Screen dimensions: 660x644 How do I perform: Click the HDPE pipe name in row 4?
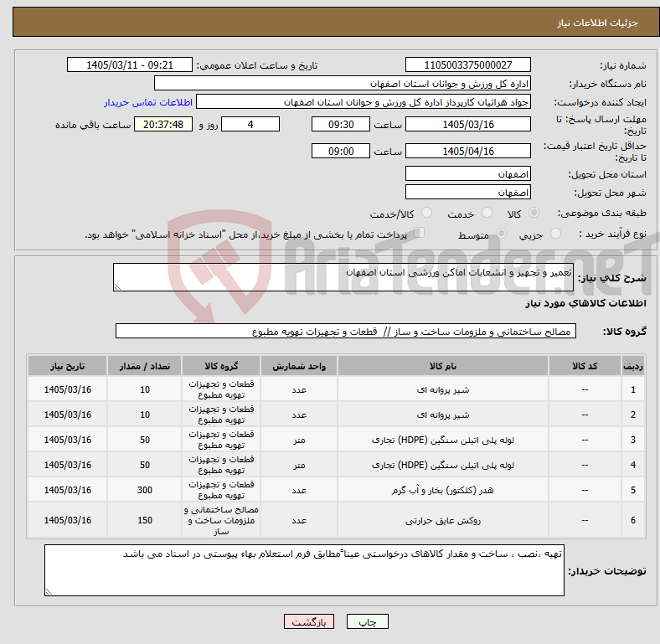point(443,465)
